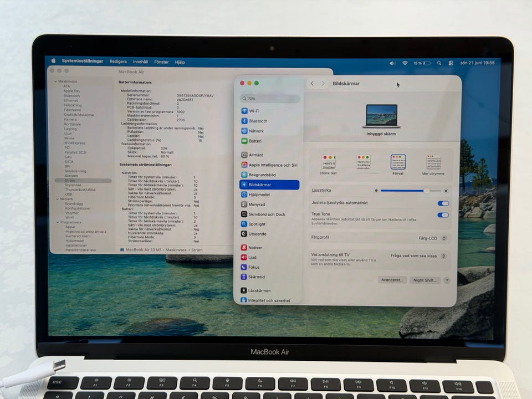
Task: Select the Bildskärmar icon in sidebar
Action: tap(244, 185)
